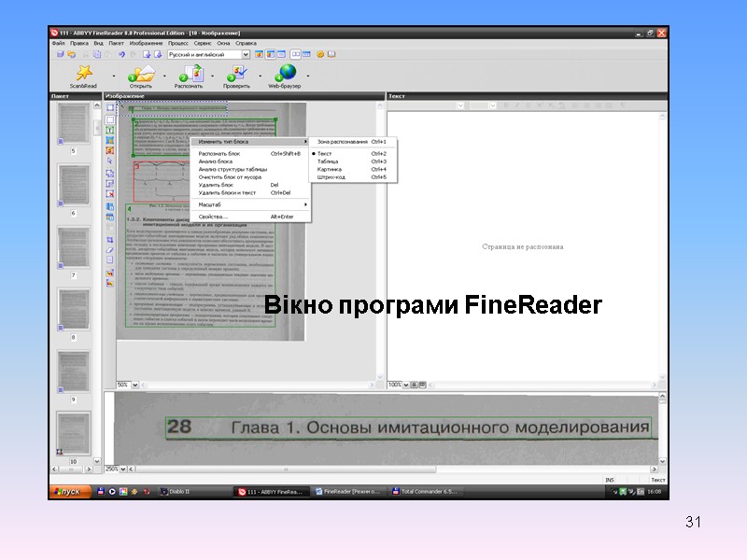
Task: Click the Windows Пуск start button
Action: pos(70,492)
